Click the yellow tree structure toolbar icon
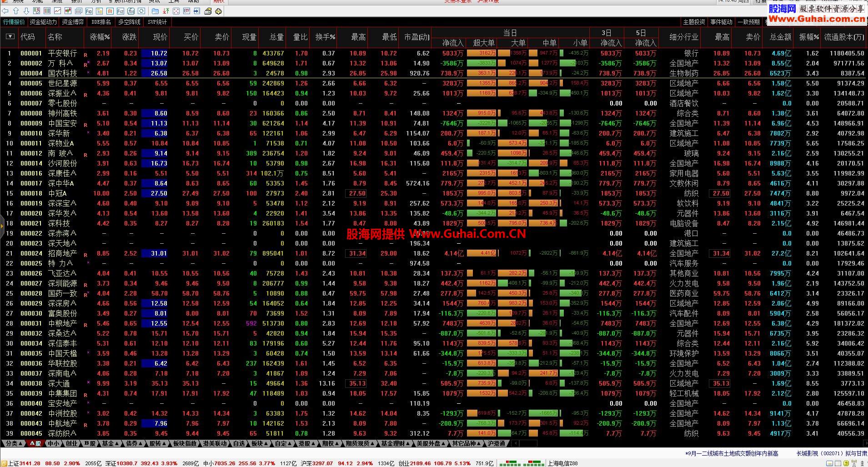 point(99,11)
